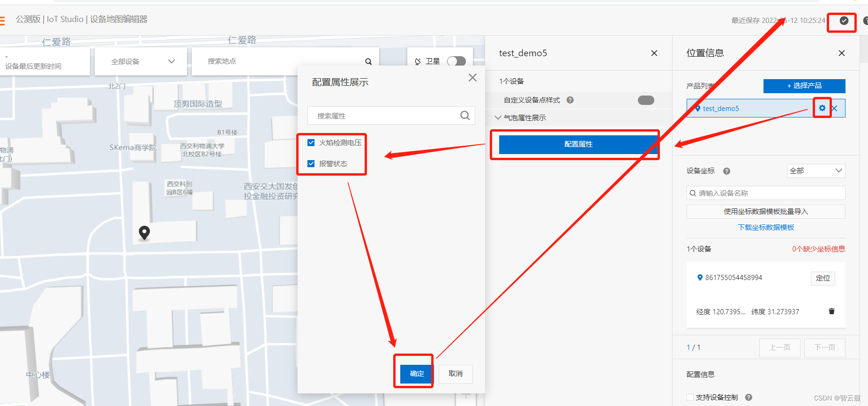Click the 定位 locate button
This screenshot has width=868, height=406.
[x=823, y=278]
